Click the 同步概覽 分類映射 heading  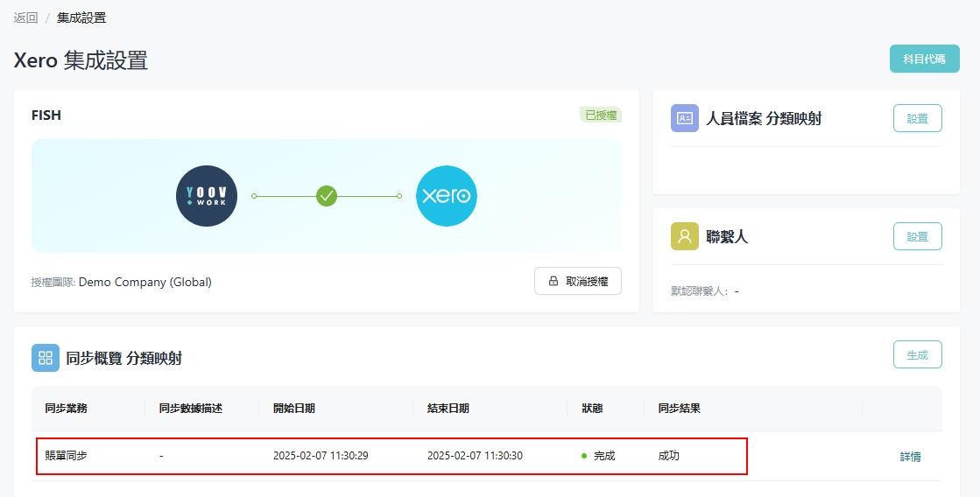tap(123, 358)
